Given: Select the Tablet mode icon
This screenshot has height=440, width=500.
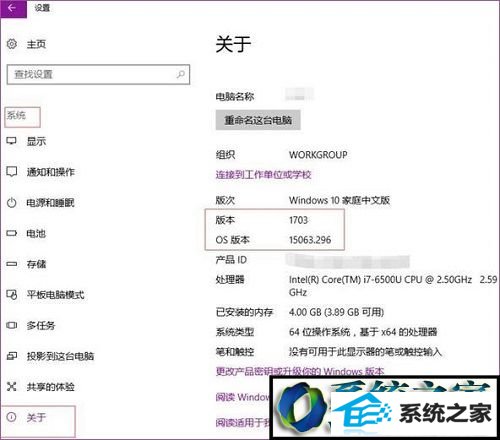Looking at the screenshot, I should click(12, 295).
